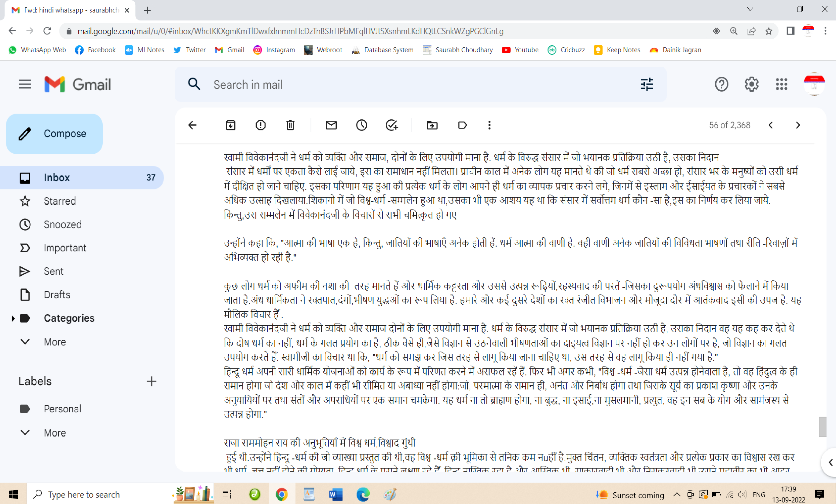Image resolution: width=836 pixels, height=504 pixels.
Task: Open Gmail Support help icon
Action: [x=722, y=84]
